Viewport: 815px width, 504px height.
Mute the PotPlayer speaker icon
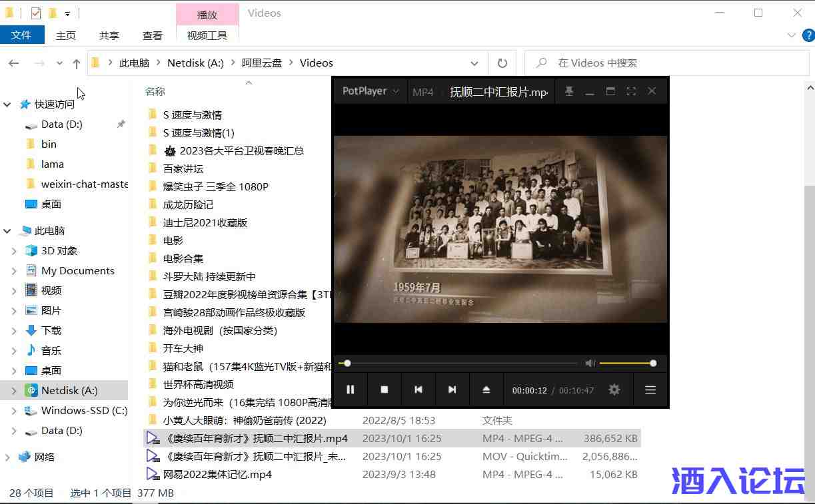coord(590,363)
